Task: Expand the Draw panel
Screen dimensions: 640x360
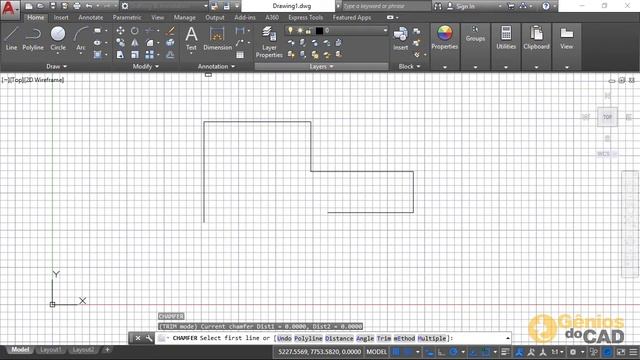Action: pos(56,66)
